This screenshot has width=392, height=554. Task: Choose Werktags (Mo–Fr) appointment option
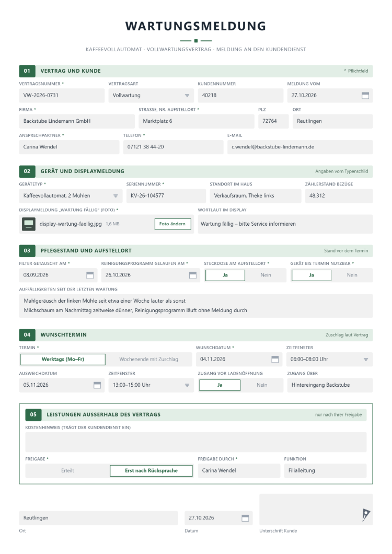[x=63, y=360]
